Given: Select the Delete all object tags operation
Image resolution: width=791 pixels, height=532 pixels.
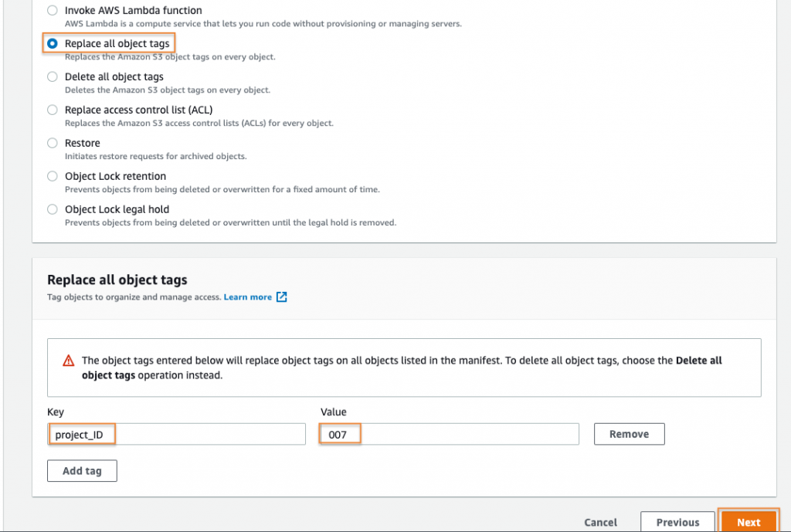Looking at the screenshot, I should point(52,76).
